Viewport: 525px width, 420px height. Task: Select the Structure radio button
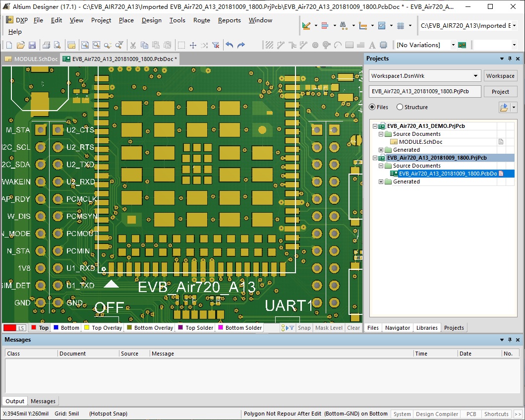400,107
